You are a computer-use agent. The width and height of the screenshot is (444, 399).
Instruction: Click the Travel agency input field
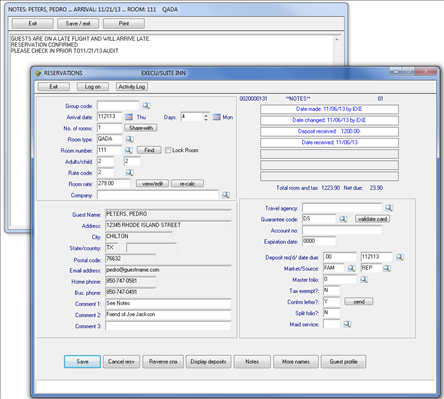pos(342,208)
